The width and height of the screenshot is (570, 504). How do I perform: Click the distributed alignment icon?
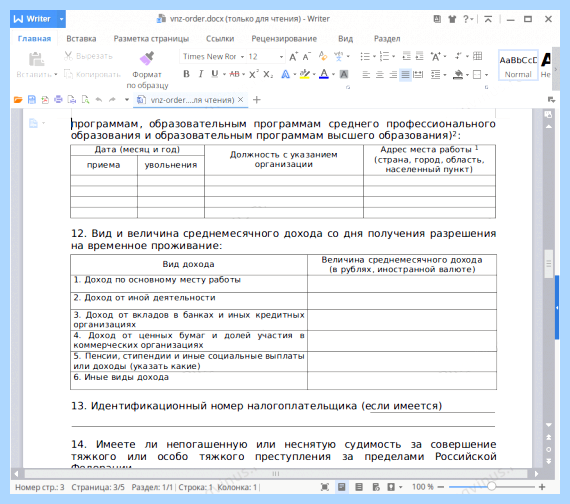point(418,75)
